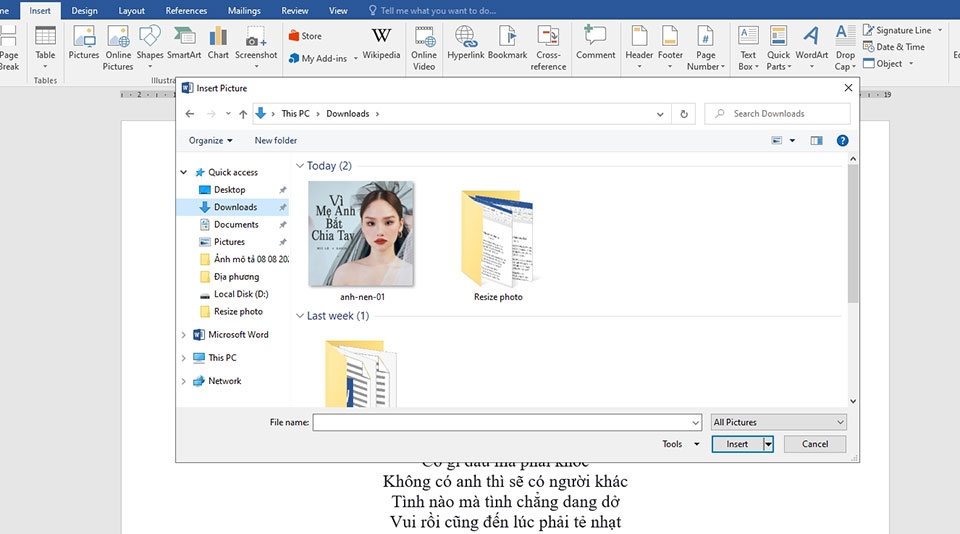Open Quick Parts menu
The image size is (960, 534).
point(778,48)
